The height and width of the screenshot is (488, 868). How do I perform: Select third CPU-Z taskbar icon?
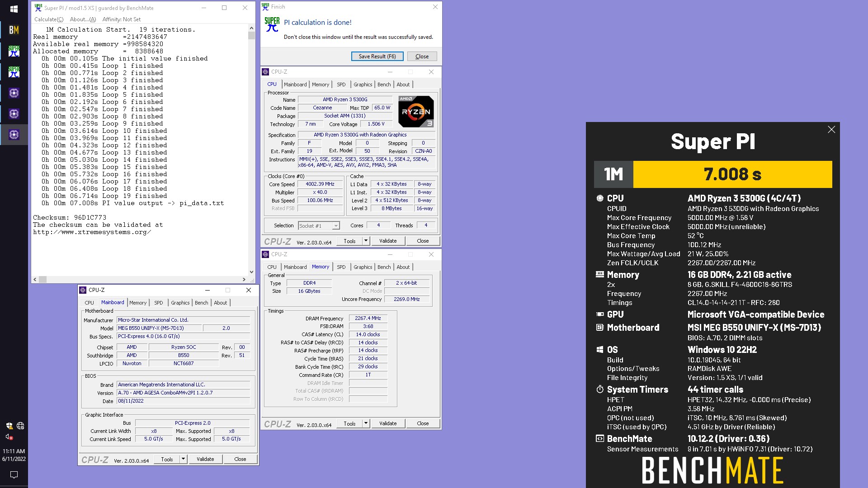pyautogui.click(x=14, y=135)
